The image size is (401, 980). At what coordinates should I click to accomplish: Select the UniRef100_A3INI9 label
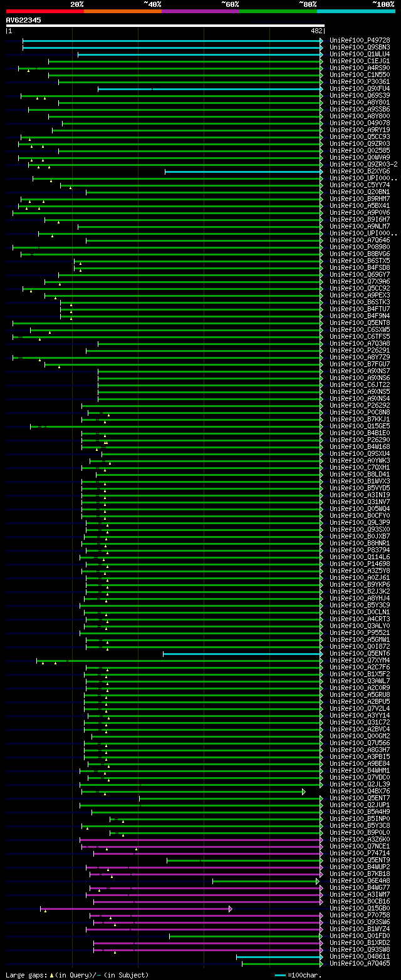360,495
